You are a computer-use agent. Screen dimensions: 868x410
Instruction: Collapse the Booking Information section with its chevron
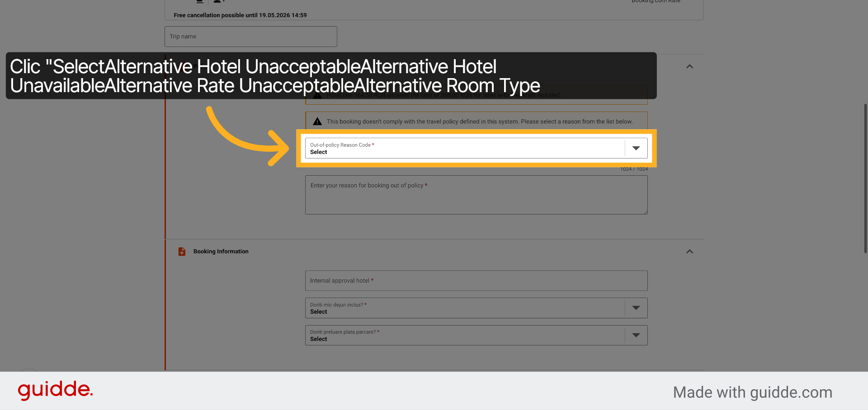pos(689,252)
